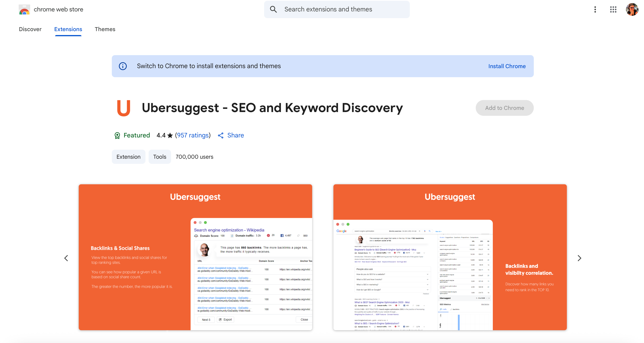The image size is (644, 343).
Task: Switch to the Themes tab
Action: tap(105, 29)
